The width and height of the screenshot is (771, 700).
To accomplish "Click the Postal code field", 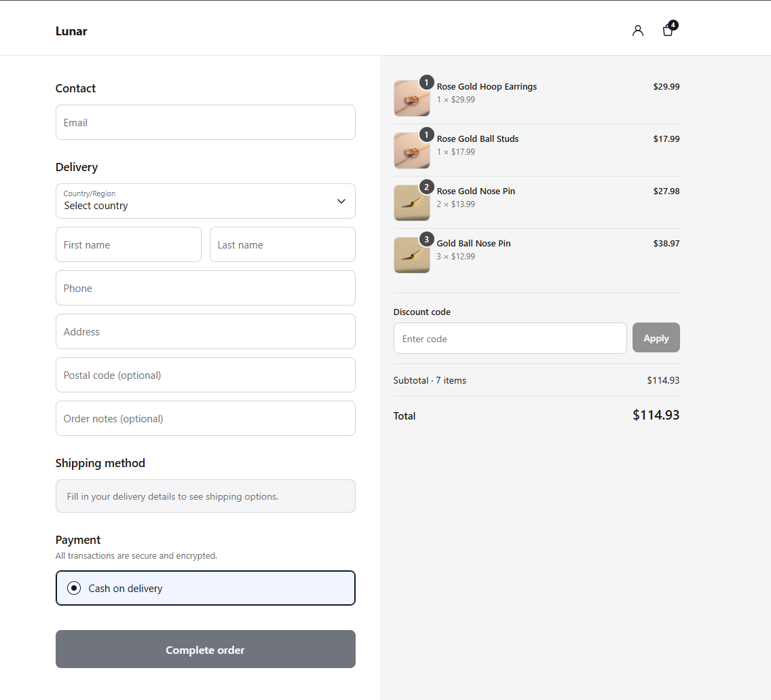I will (206, 375).
